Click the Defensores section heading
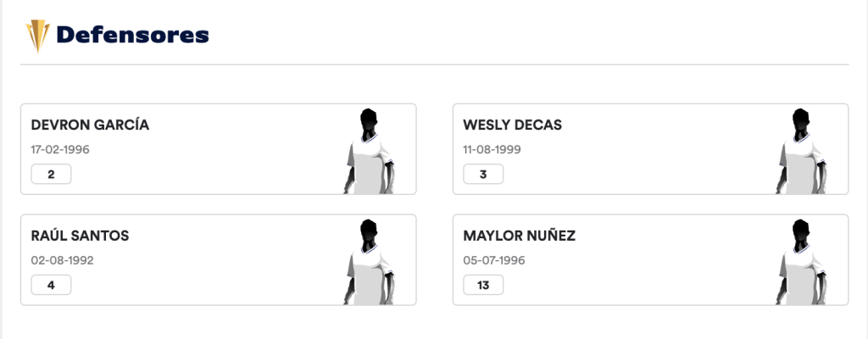This screenshot has height=339, width=868. 132,36
